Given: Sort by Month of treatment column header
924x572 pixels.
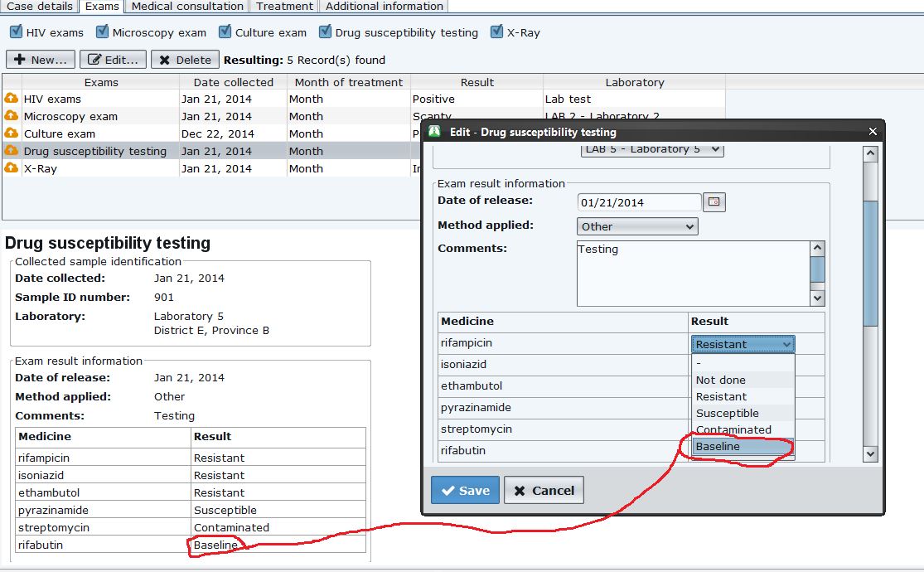Looking at the screenshot, I should tap(348, 82).
